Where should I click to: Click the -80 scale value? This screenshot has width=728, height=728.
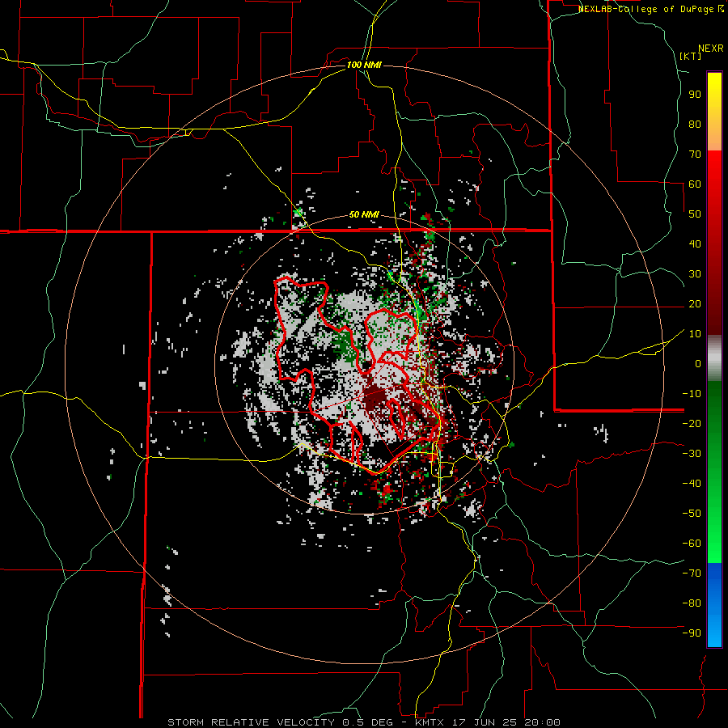[692, 603]
